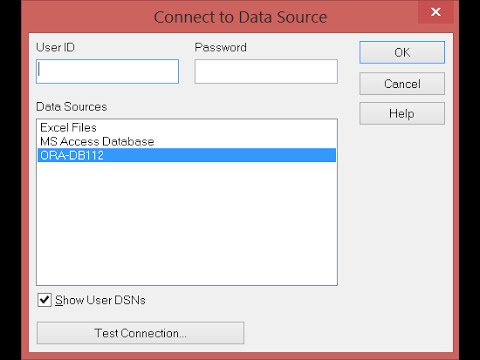
Task: Click the User ID input field
Action: pyautogui.click(x=107, y=71)
